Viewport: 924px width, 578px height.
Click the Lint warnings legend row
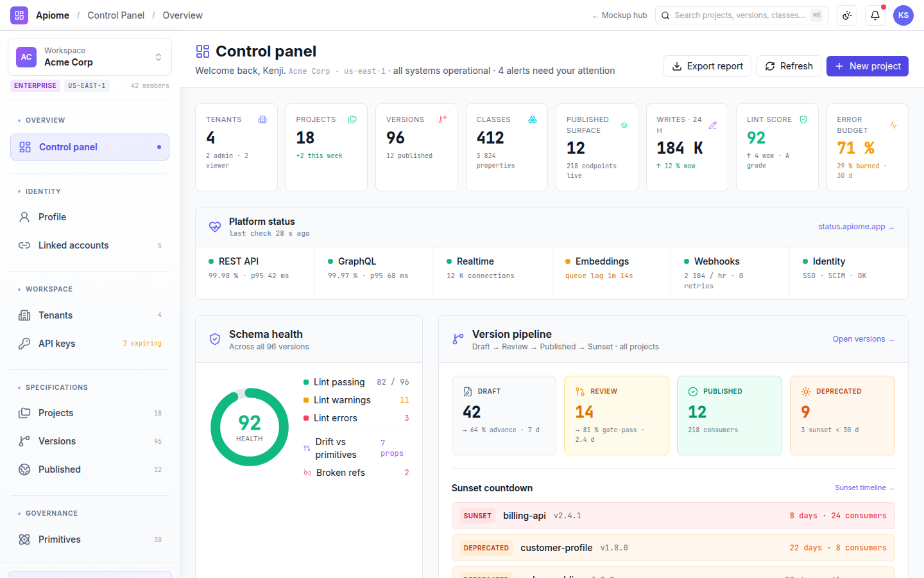point(356,400)
